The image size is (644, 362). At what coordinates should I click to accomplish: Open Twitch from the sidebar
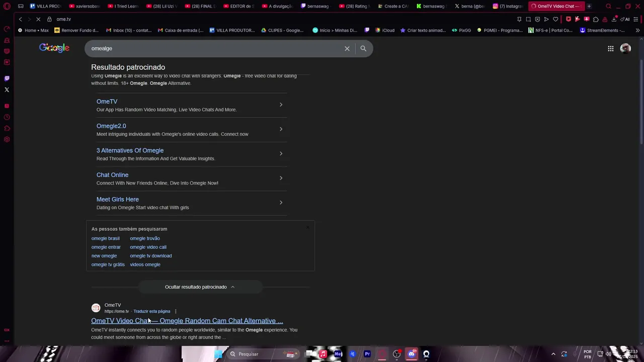7,78
